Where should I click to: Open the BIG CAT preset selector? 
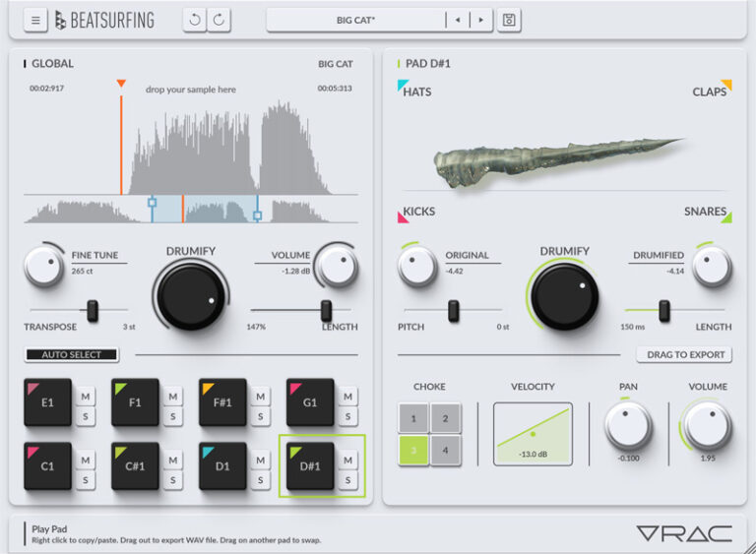[x=355, y=21]
